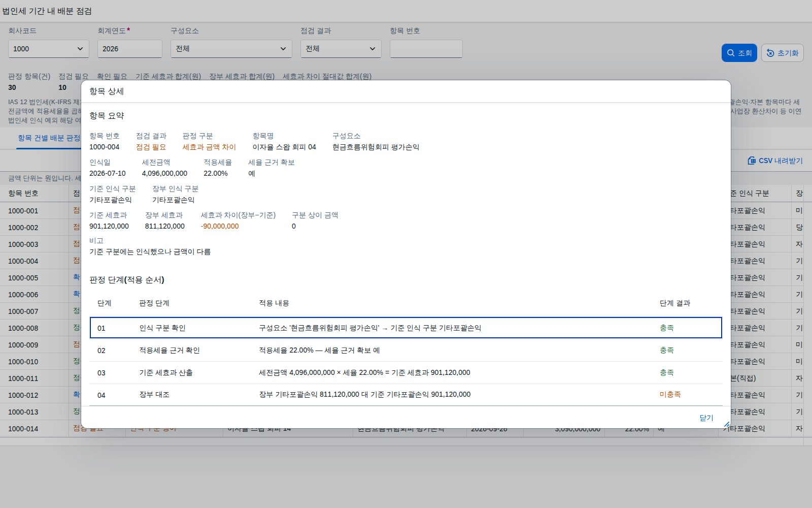812x508 pixels.
Task: Click the 판정 단계 column header
Action: (x=154, y=303)
